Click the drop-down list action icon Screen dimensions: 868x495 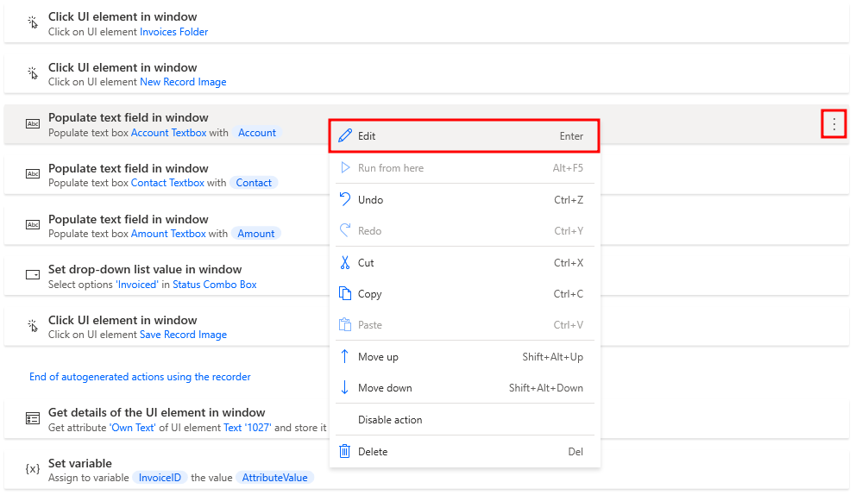pos(33,275)
